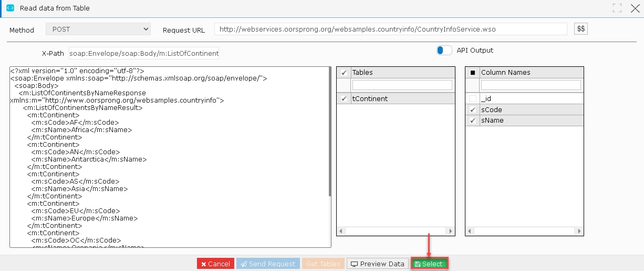Image resolution: width=644 pixels, height=271 pixels.
Task: Click the left scroll arrow under Tables list
Action: (x=341, y=231)
